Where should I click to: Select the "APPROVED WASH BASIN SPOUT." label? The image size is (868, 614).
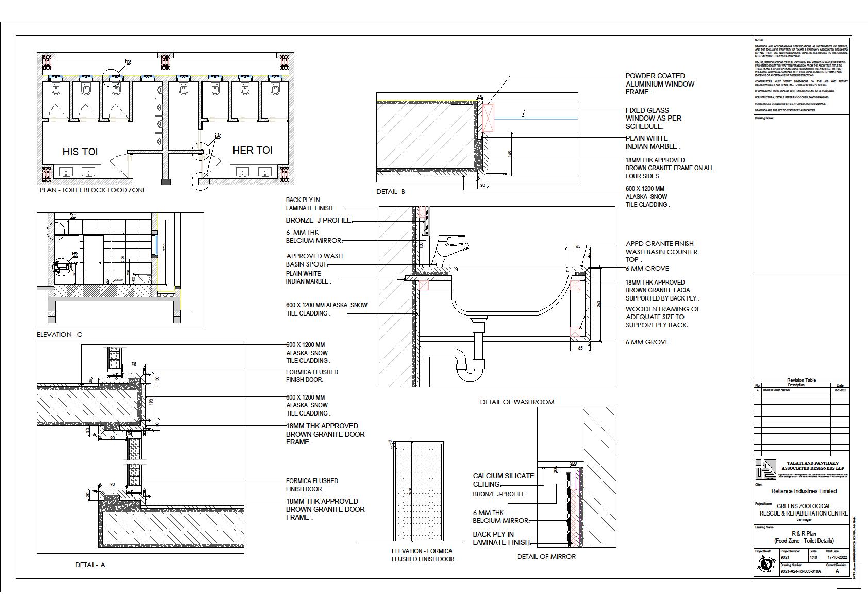pos(314,260)
